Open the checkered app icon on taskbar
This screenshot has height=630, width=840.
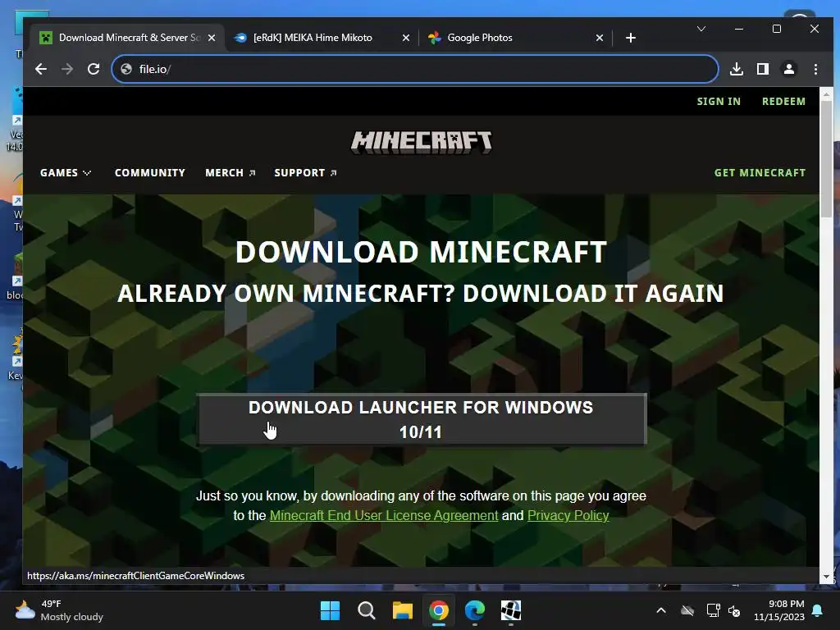(510, 610)
